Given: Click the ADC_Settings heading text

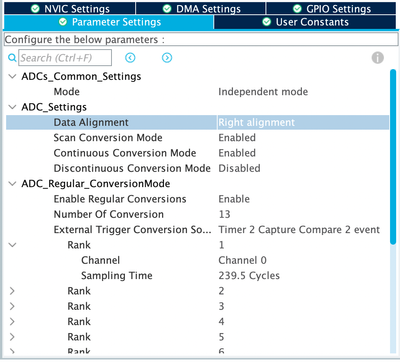Looking at the screenshot, I should [54, 107].
